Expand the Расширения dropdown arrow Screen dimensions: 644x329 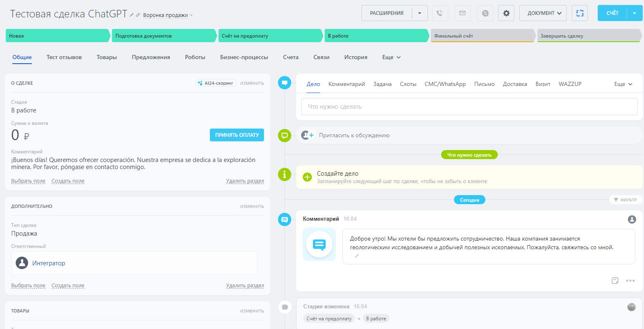click(x=420, y=13)
